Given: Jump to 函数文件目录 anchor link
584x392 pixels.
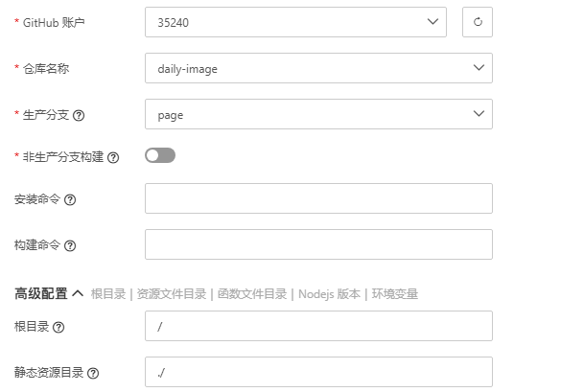Looking at the screenshot, I should pos(251,294).
